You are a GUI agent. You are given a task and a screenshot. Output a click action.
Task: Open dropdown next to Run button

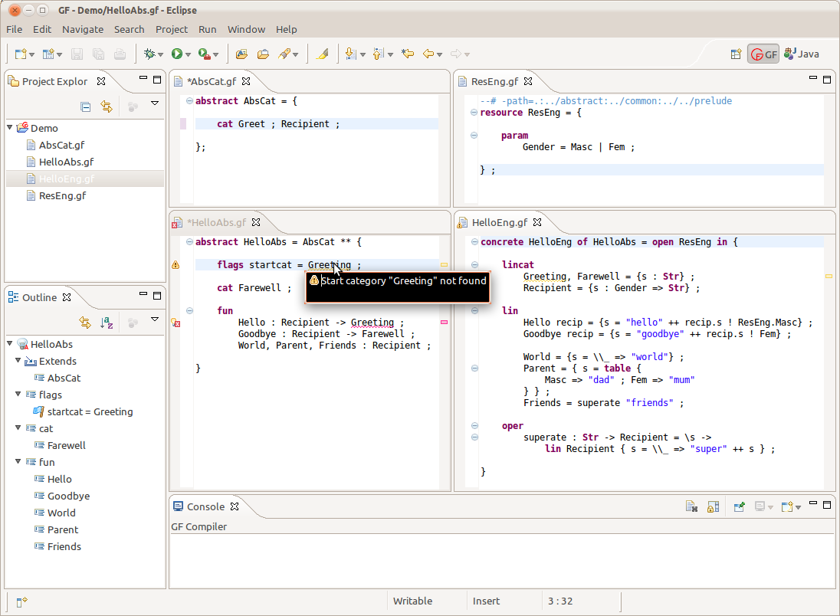(188, 54)
